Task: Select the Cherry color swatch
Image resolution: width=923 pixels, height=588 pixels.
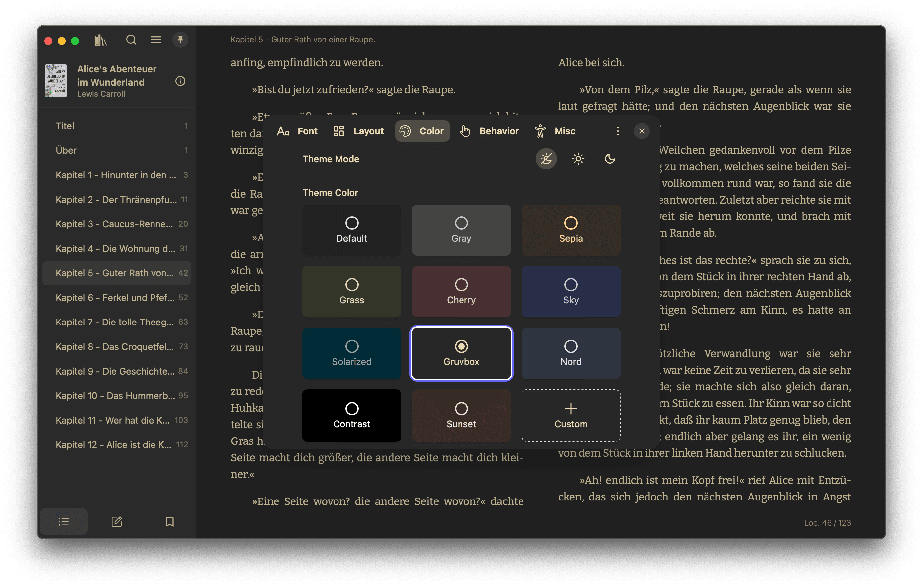Action: [x=461, y=291]
